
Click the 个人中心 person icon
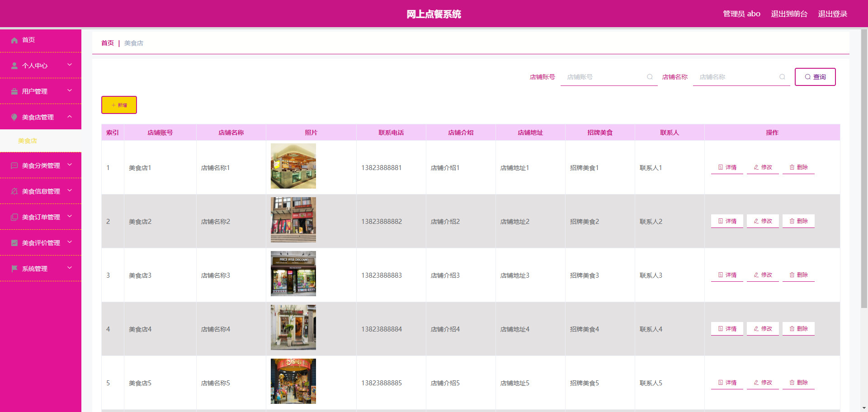point(14,66)
